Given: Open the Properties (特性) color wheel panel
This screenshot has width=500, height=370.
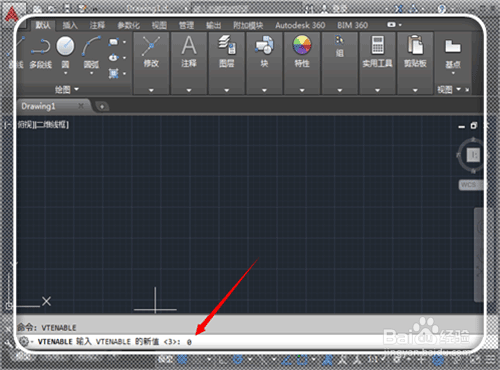Looking at the screenshot, I should click(302, 63).
